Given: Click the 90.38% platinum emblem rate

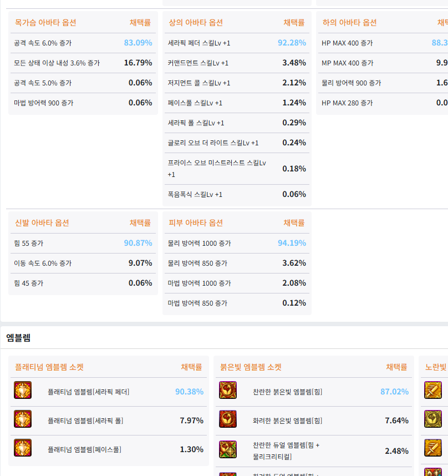Looking at the screenshot, I should (189, 392).
